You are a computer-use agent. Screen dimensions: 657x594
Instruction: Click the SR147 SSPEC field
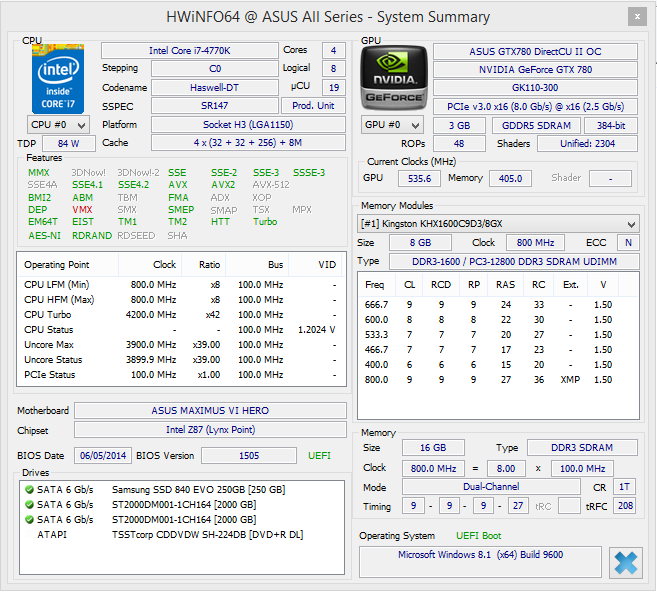(x=215, y=106)
